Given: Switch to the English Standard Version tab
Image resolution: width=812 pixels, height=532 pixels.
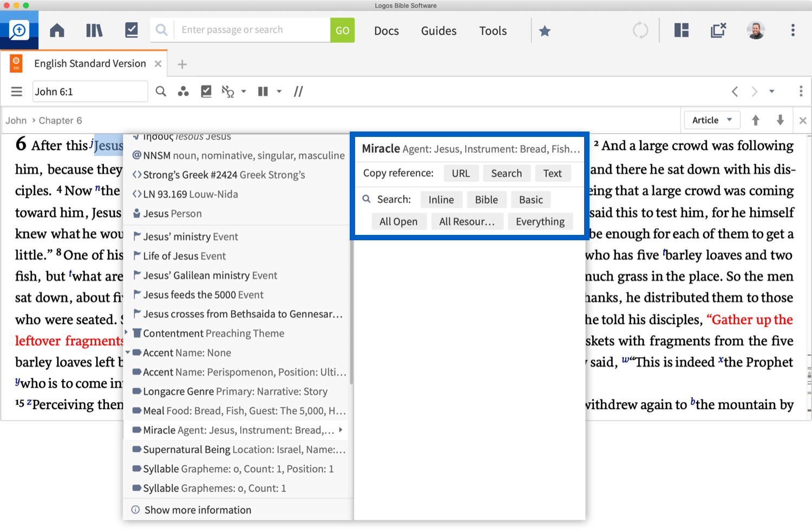Looking at the screenshot, I should (89, 63).
